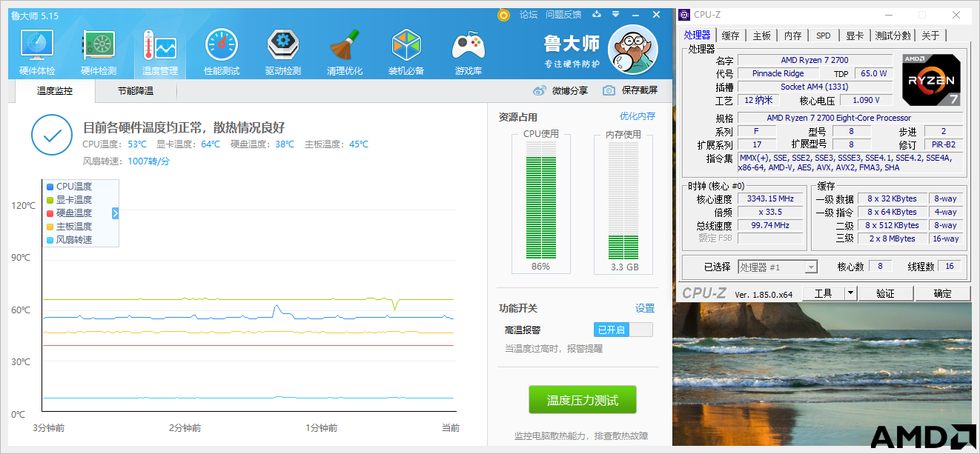Click 保存截屏 save screenshot text
Viewport: 980px width, 454px height.
tap(640, 90)
